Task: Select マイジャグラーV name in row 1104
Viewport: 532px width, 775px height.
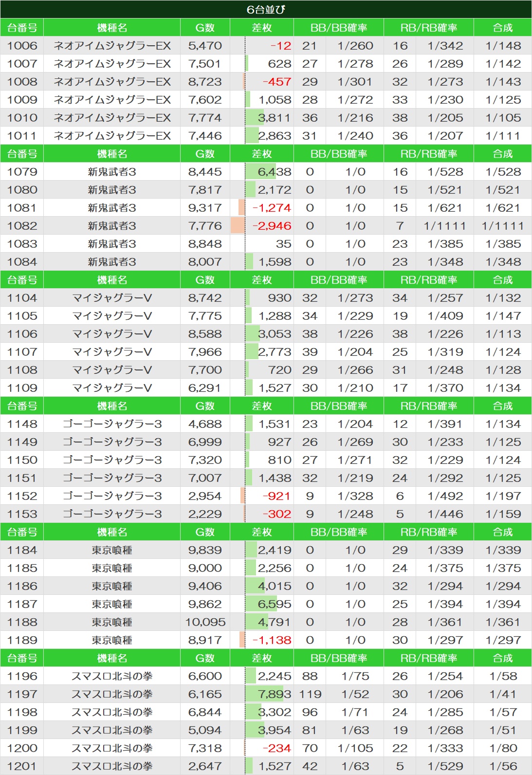Action: click(x=112, y=298)
